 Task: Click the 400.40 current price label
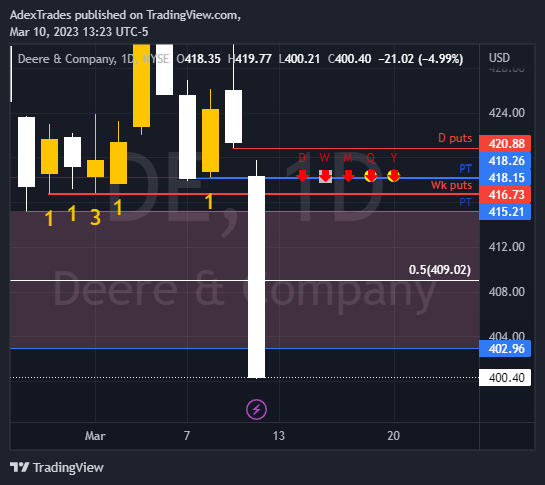(x=505, y=378)
